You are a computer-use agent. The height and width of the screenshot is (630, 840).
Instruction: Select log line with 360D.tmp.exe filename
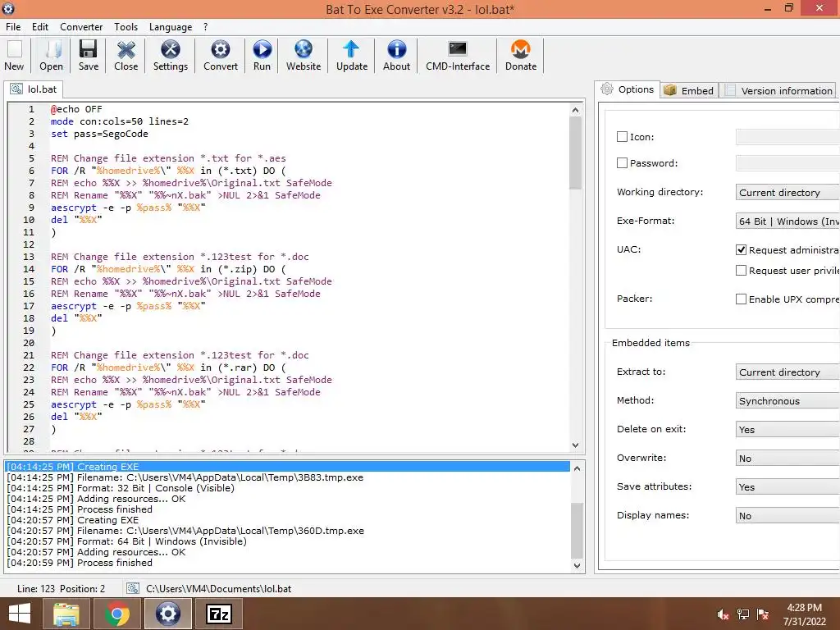pos(185,531)
